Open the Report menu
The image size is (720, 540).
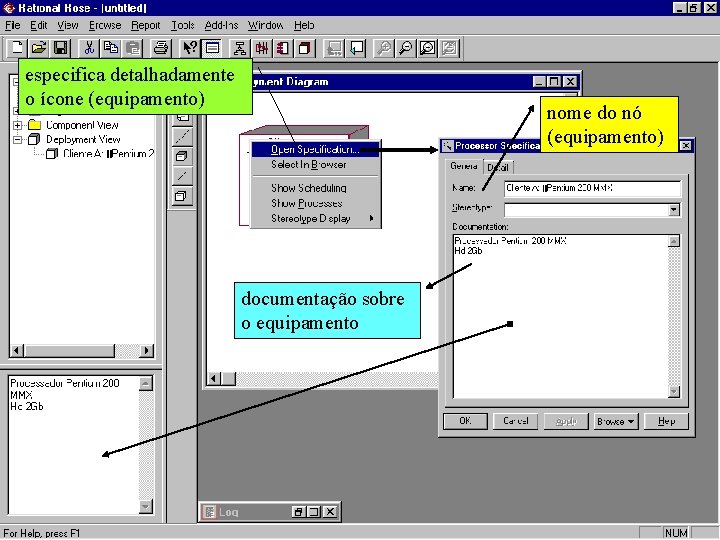tap(146, 25)
